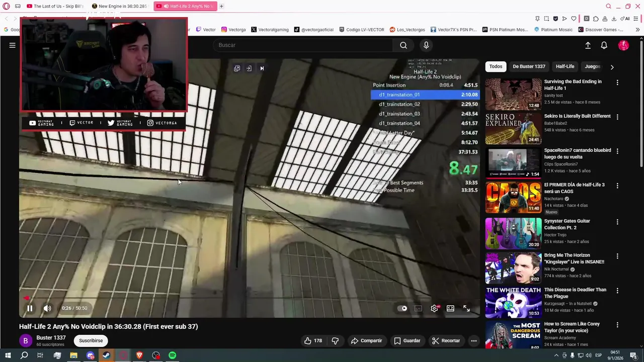Image resolution: width=644 pixels, height=362 pixels.
Task: Open the upload/create video icon
Action: (x=588, y=45)
